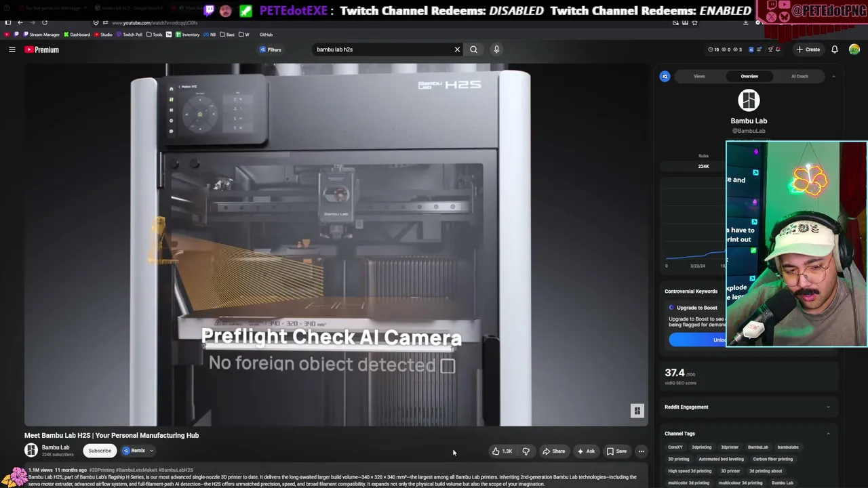The image size is (868, 488).
Task: Bookmark this page with the star icon
Action: [694, 22]
